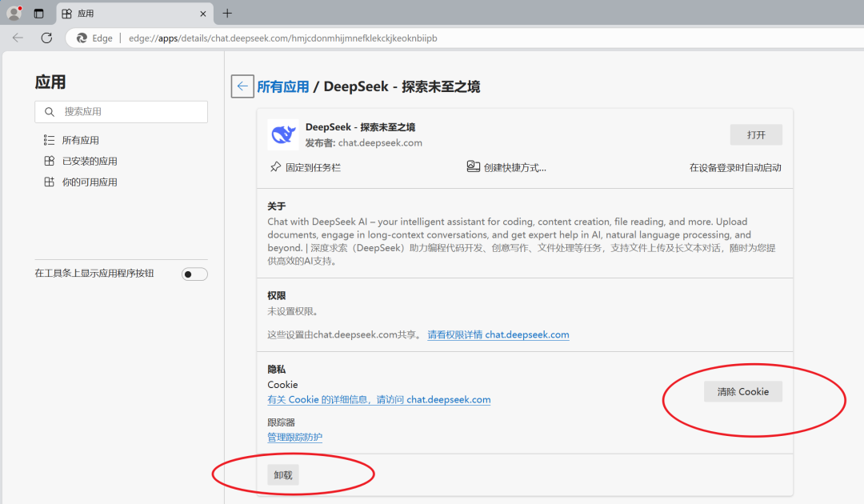This screenshot has height=504, width=864.
Task: Click the 跟踪器 label
Action: [281, 422]
